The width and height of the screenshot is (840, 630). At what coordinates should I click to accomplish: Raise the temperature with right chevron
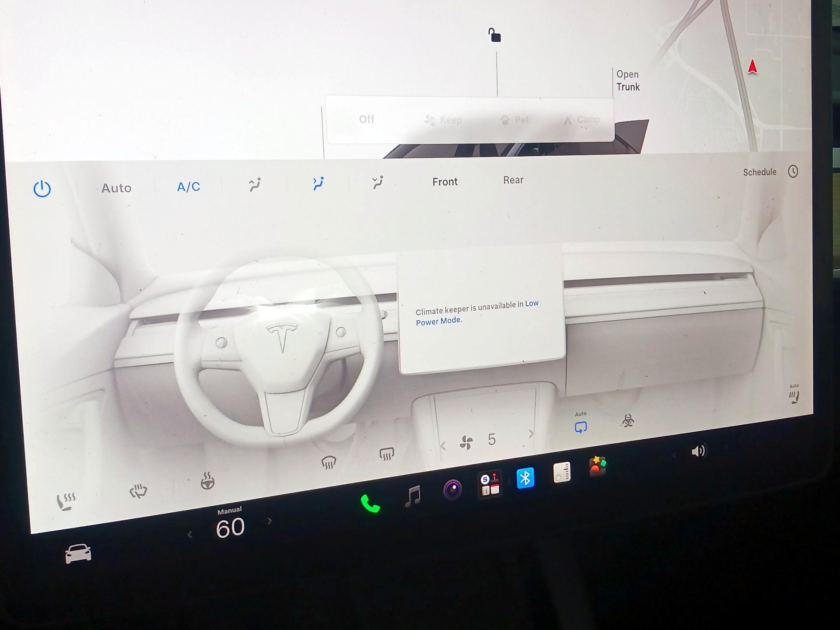coord(269,521)
